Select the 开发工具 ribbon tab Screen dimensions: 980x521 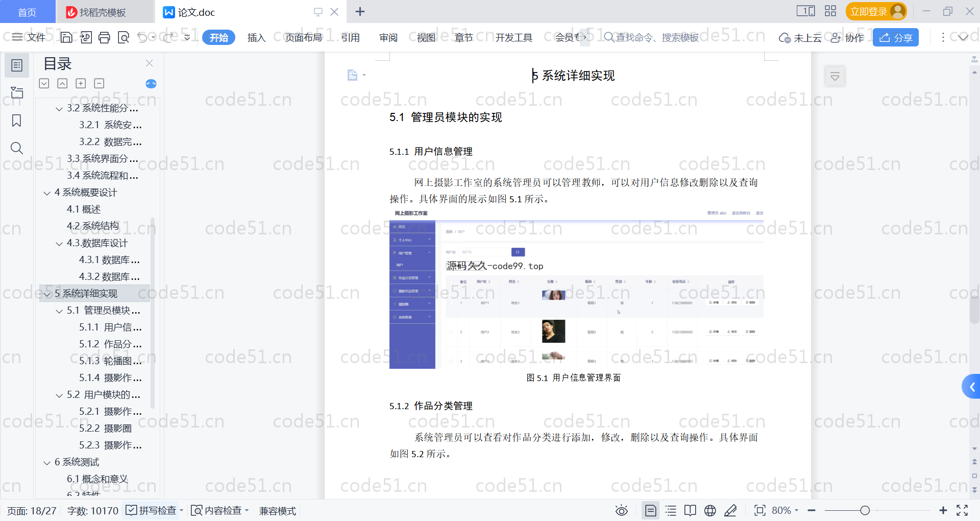pyautogui.click(x=513, y=37)
